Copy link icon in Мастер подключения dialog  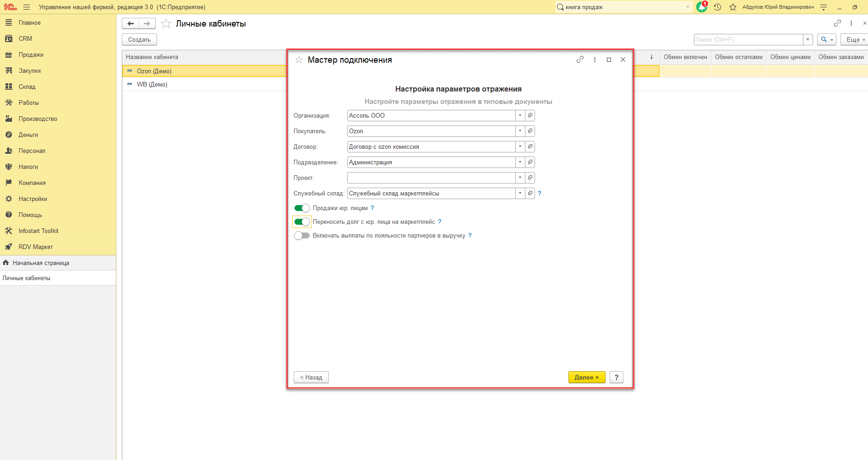tap(580, 60)
